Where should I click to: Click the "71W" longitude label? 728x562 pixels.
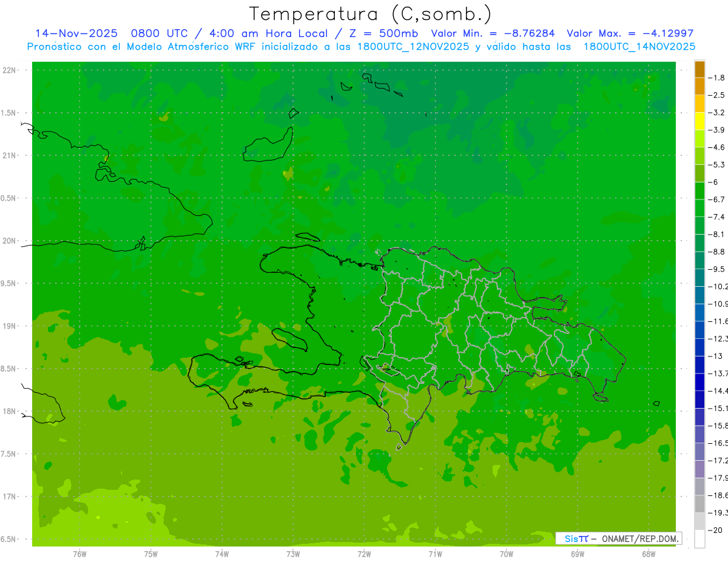point(435,554)
